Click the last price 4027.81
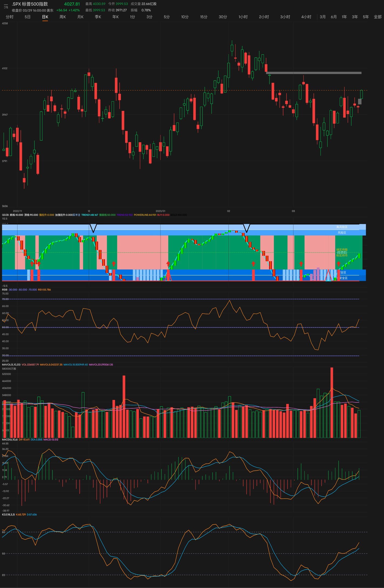Screen dimensions: 384x588 pyautogui.click(x=72, y=4)
